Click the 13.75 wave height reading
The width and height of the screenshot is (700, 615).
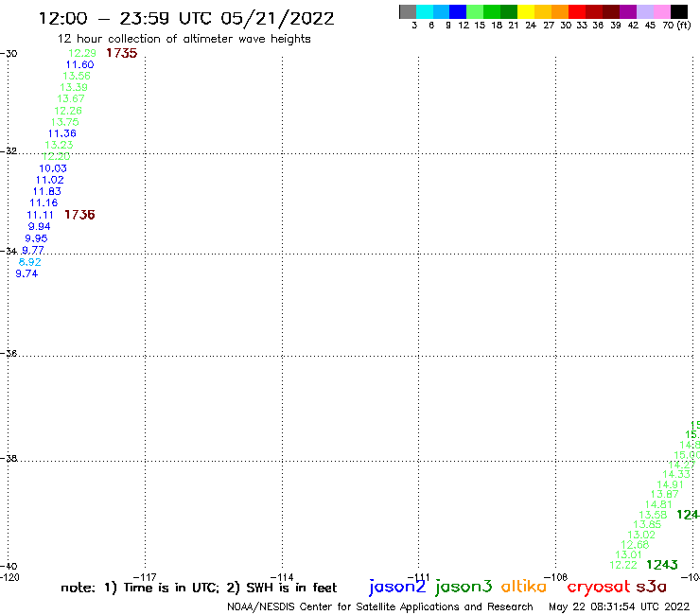pyautogui.click(x=64, y=122)
